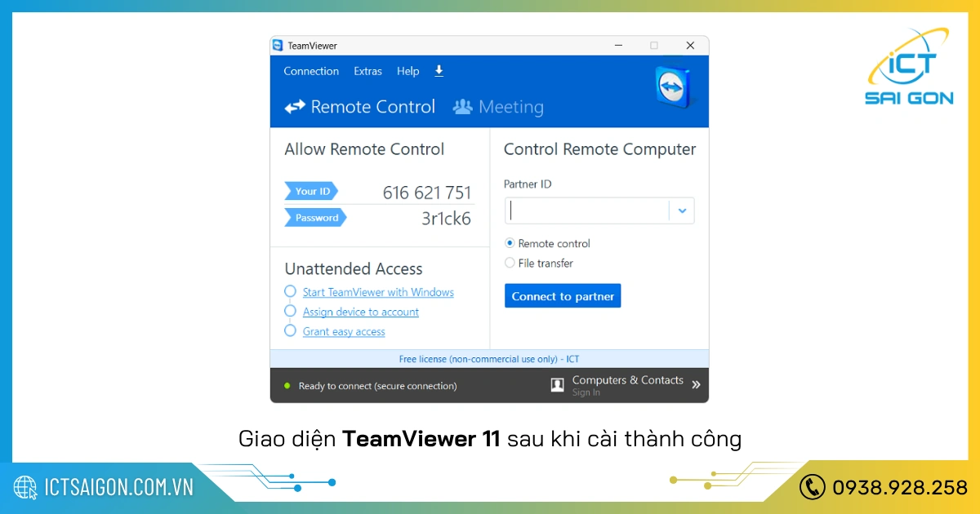The width and height of the screenshot is (980, 514).
Task: Click Sign In under Computers & Contacts
Action: [x=586, y=392]
